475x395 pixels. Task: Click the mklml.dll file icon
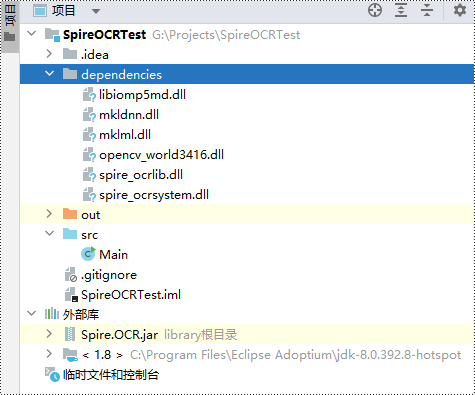tap(89, 134)
